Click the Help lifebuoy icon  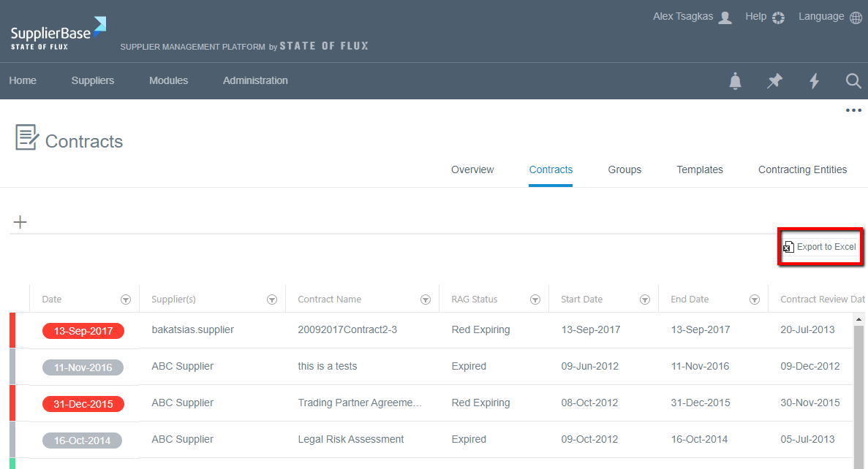tap(778, 18)
